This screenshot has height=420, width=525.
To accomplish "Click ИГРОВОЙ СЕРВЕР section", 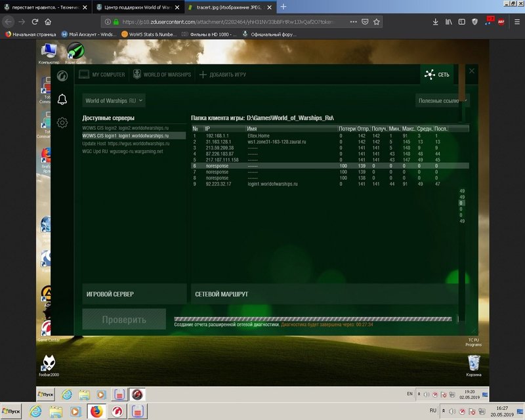I will (x=135, y=294).
